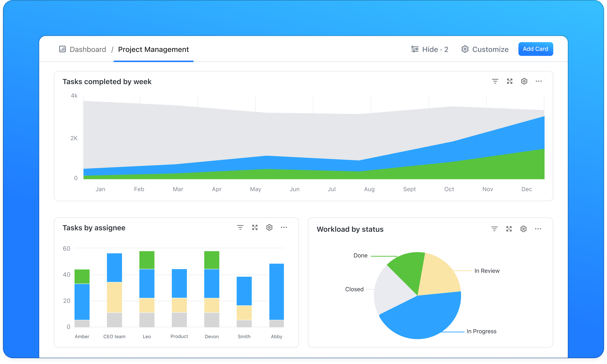This screenshot has width=607, height=364.
Task: Click the Dec label on the weekly chart
Action: (x=526, y=189)
